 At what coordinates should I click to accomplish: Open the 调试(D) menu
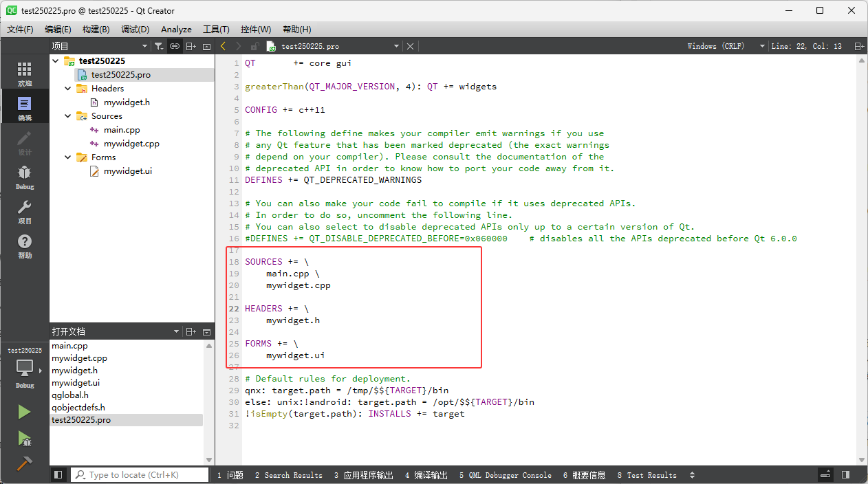[x=135, y=30]
